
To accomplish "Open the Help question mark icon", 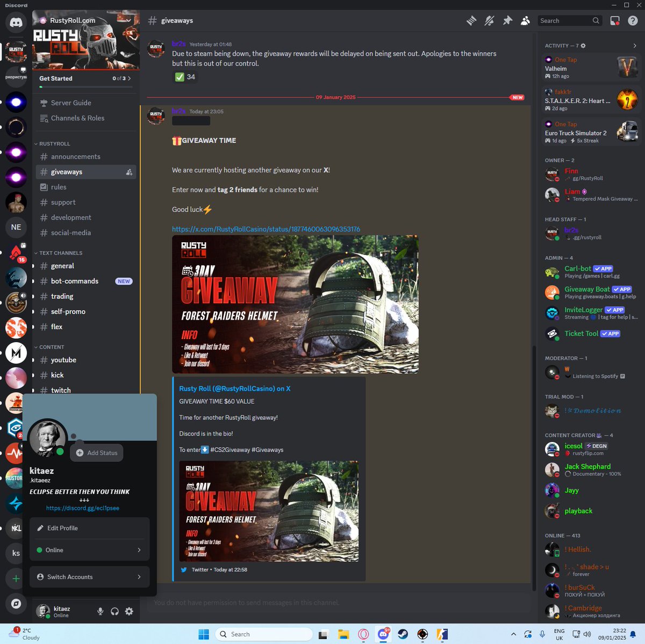I will 633,20.
